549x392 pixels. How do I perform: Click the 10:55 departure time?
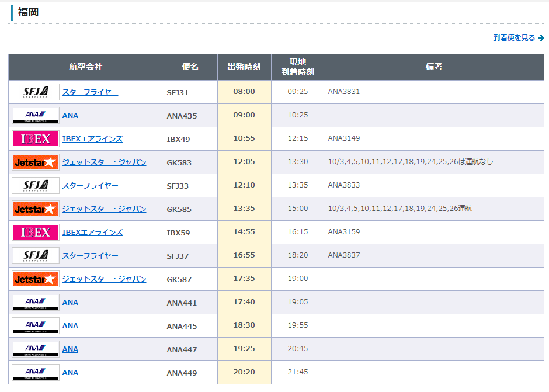coord(244,138)
